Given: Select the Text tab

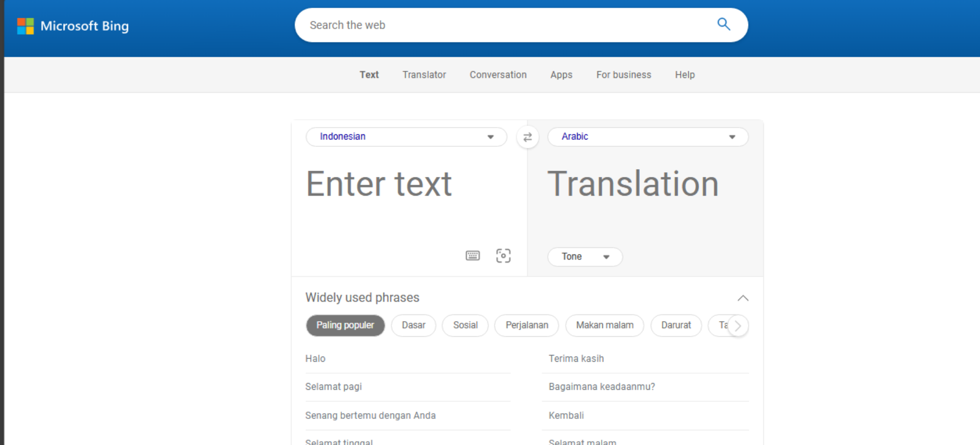Looking at the screenshot, I should pos(369,75).
